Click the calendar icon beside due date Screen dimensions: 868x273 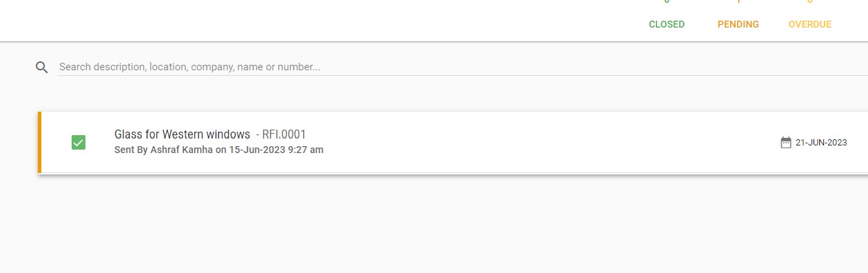[x=786, y=143]
